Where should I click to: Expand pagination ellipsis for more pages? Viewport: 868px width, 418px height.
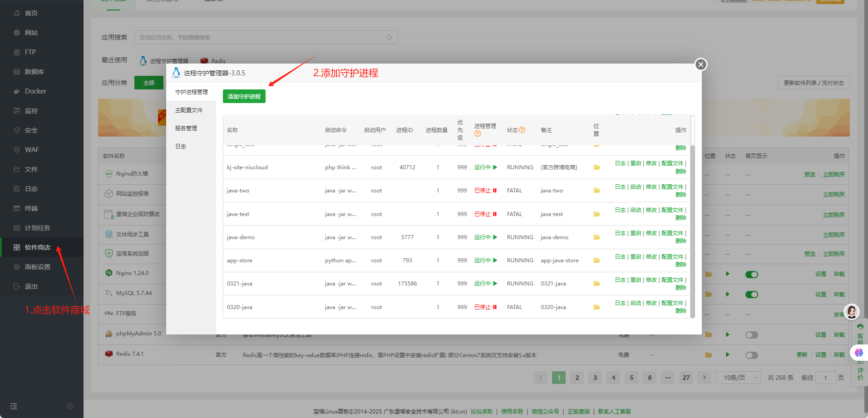tap(668, 378)
